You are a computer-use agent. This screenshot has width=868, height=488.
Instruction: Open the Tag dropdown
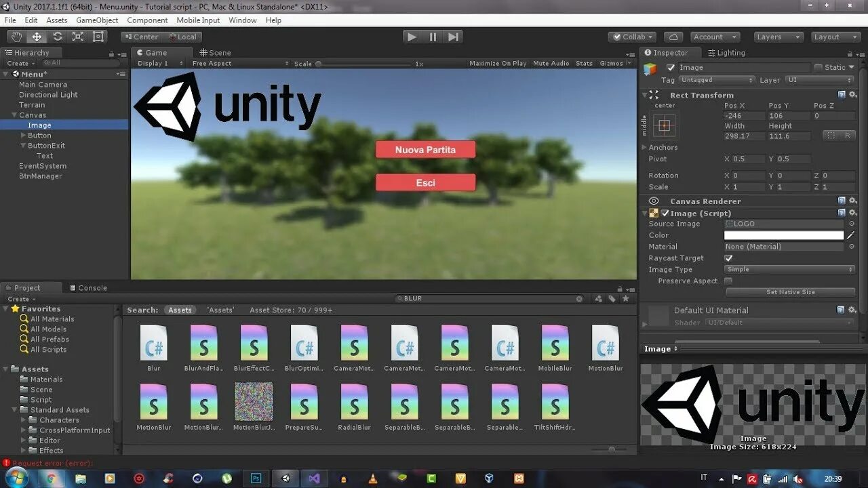point(717,80)
